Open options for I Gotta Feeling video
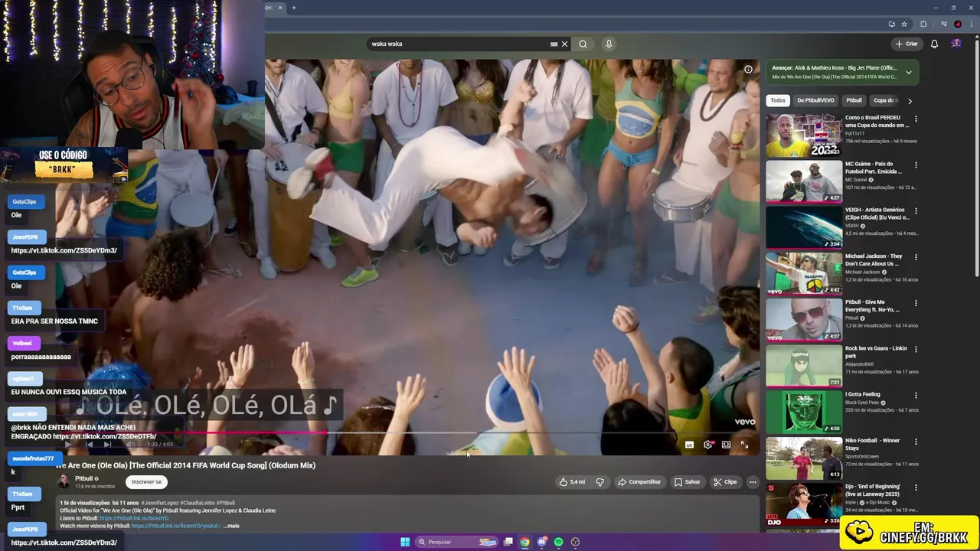980x551 pixels. coord(916,395)
